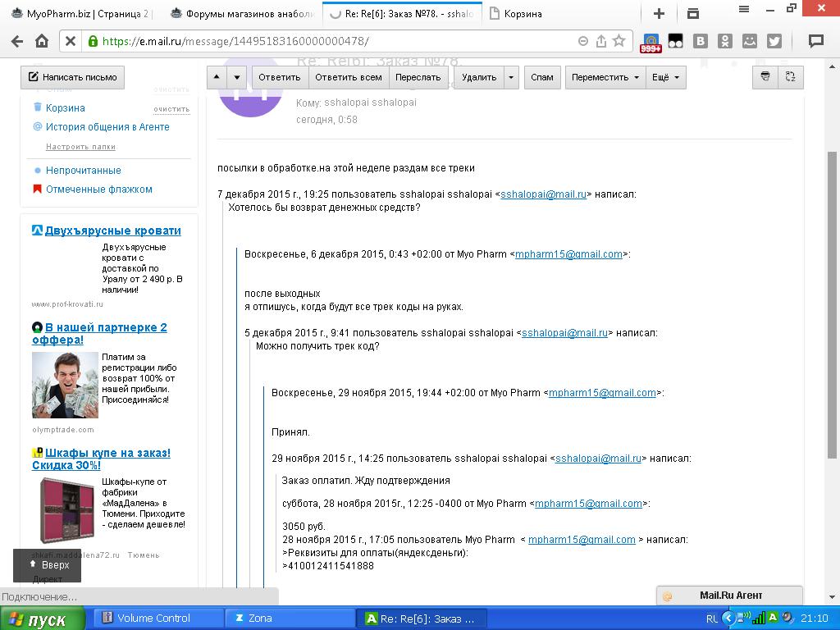Click the Вверх scroll-to-top button
Screen dimensions: 840x630
click(x=48, y=565)
